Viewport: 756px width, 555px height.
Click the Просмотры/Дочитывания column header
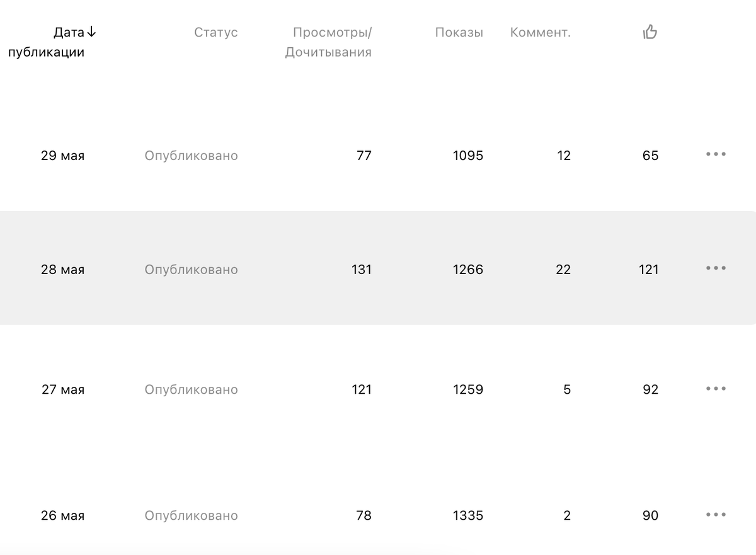328,42
